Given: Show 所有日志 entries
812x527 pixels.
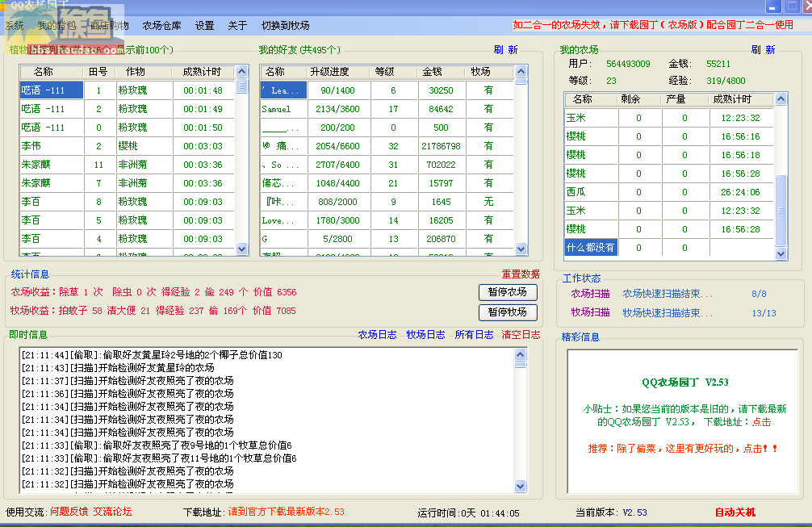Looking at the screenshot, I should point(474,335).
